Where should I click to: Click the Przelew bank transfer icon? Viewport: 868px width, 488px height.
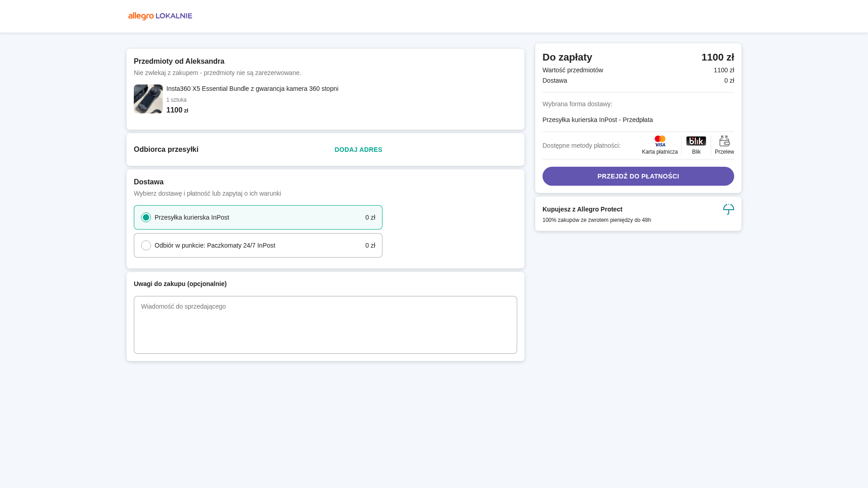click(x=724, y=141)
